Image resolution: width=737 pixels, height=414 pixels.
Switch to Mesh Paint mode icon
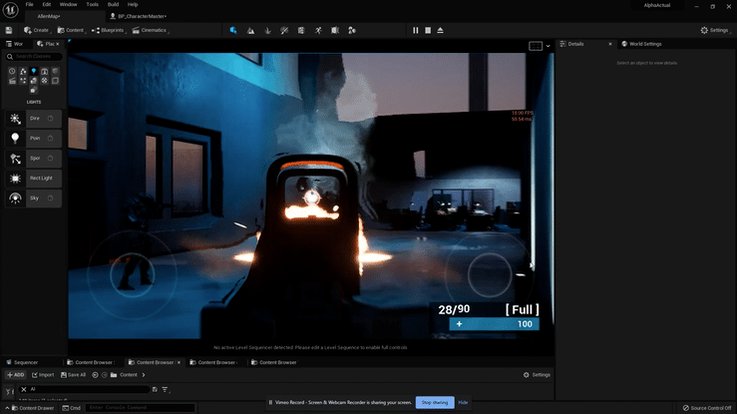(284, 30)
